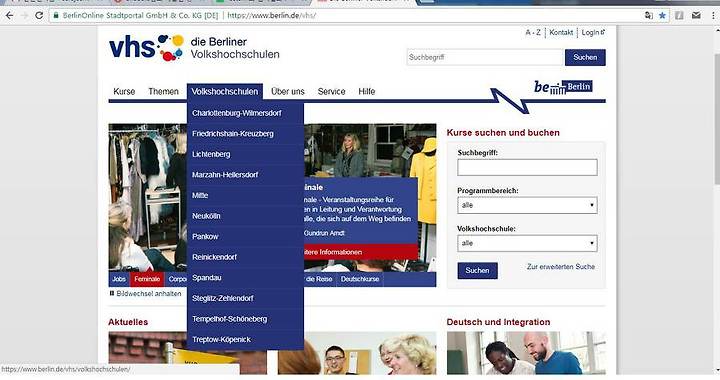This screenshot has width=720, height=380.
Task: Choose Tempelhof-Schöneberg in the dropdown
Action: coord(245,319)
